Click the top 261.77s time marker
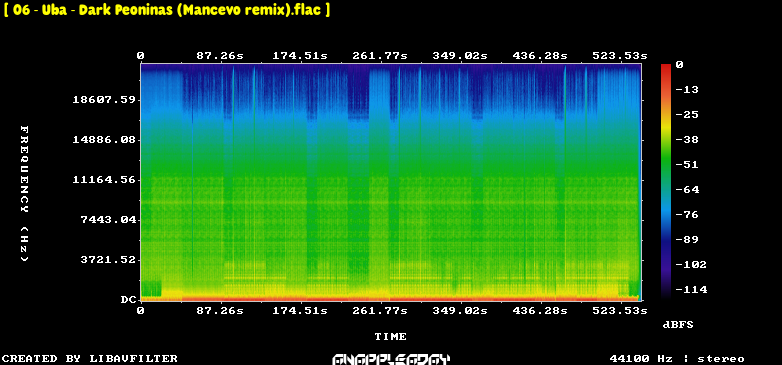This screenshot has width=782, height=365. click(x=380, y=56)
